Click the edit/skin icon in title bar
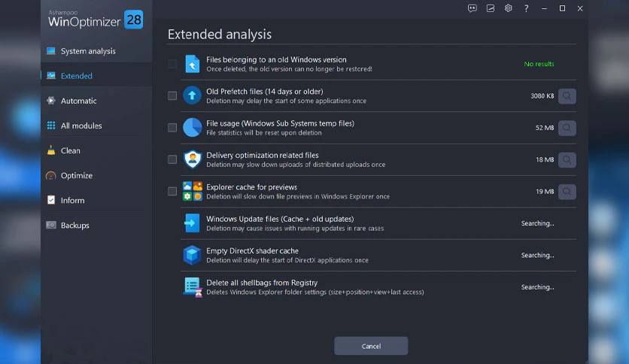The width and height of the screenshot is (629, 364). click(491, 8)
